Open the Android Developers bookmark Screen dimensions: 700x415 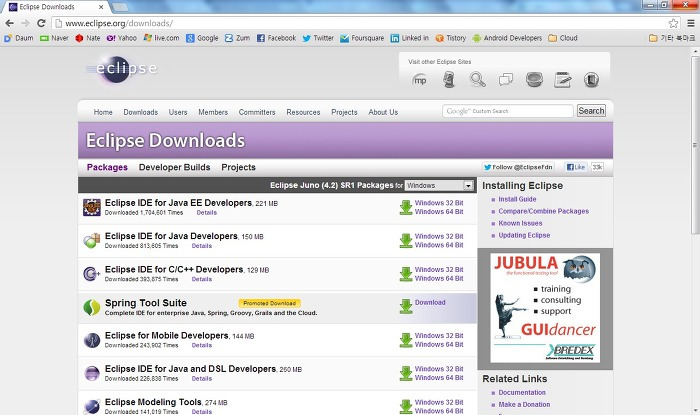point(507,38)
